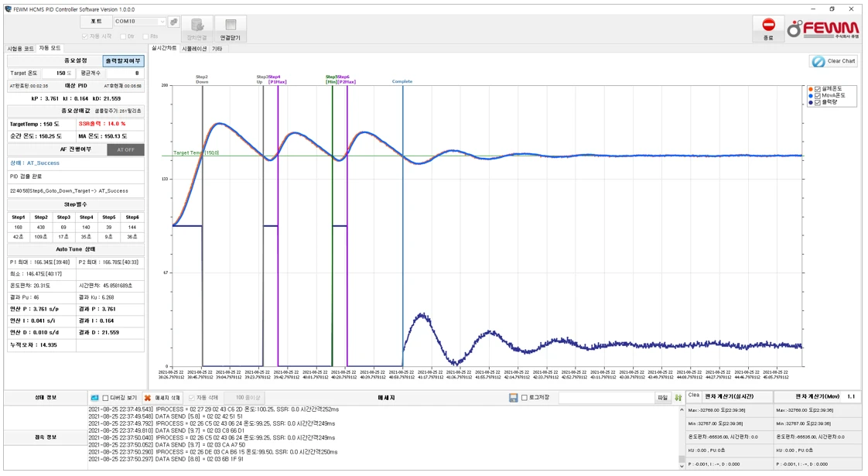This screenshot has width=868, height=476.
Task: Open the 기타 tab
Action: coord(217,49)
